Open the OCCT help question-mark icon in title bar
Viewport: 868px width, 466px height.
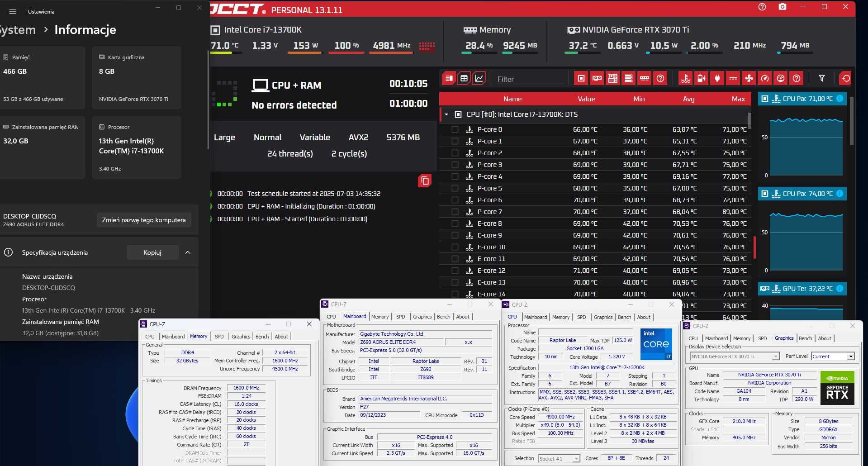pyautogui.click(x=762, y=7)
